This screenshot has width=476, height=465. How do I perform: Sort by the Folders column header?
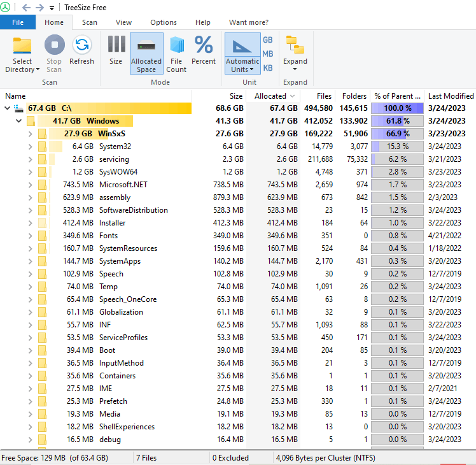click(x=353, y=96)
